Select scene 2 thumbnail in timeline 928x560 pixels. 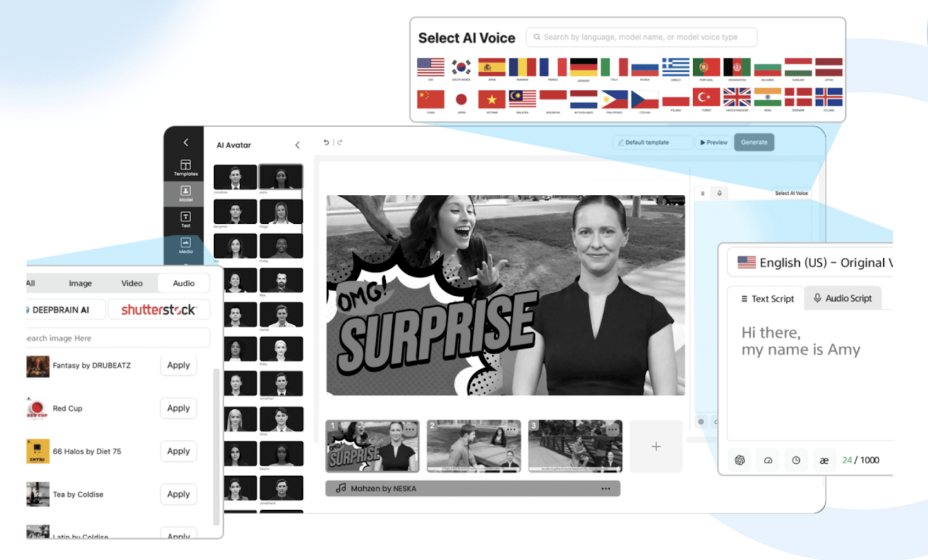(x=473, y=446)
